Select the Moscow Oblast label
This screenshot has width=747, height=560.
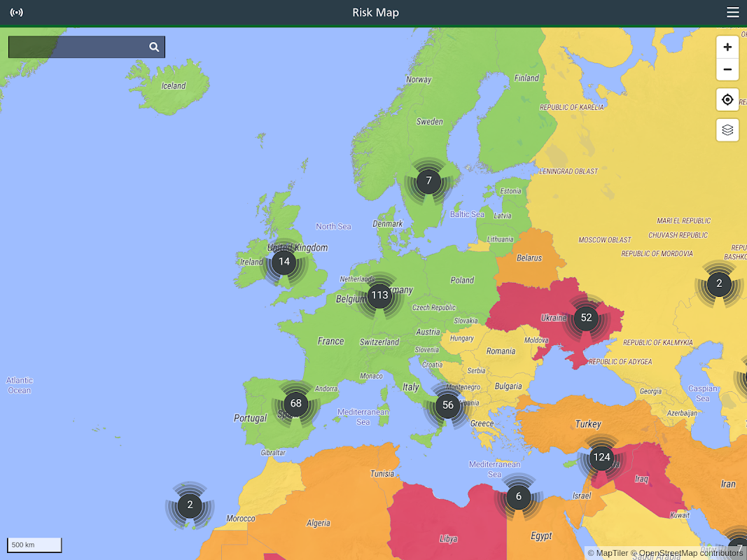605,240
